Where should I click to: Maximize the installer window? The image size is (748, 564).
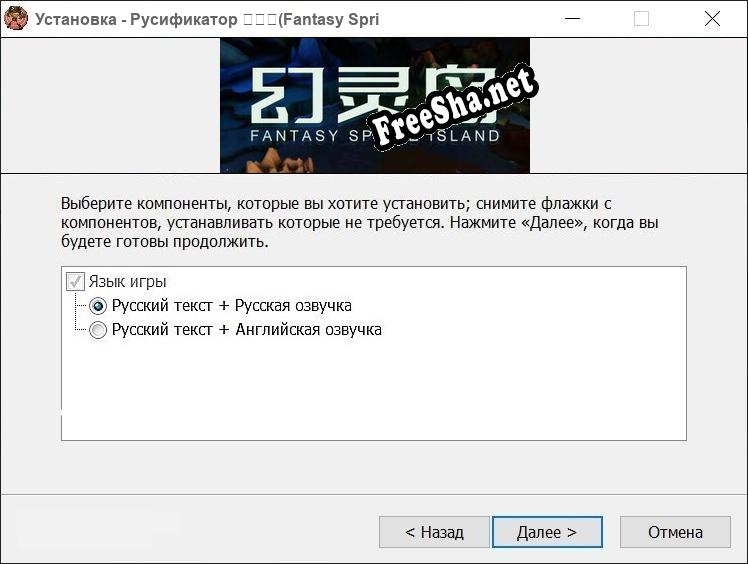(641, 19)
